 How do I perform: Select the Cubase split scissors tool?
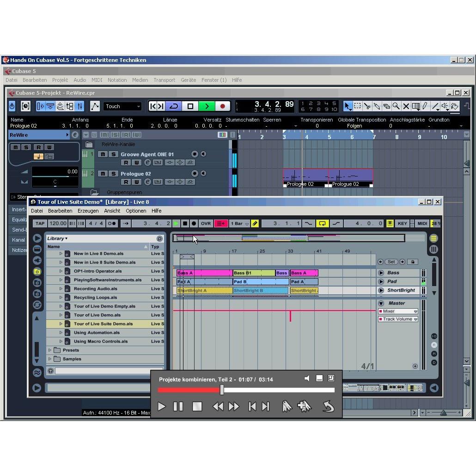[x=367, y=106]
